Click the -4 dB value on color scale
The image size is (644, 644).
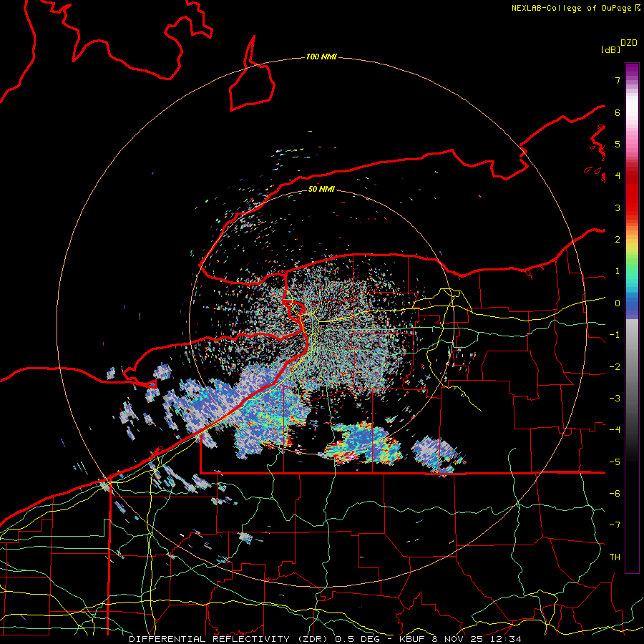(x=615, y=430)
